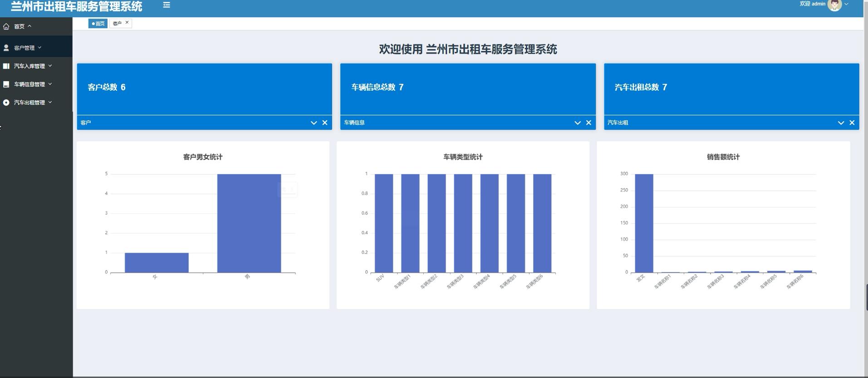Expand the 汽车出租管理 menu chevron

(x=50, y=102)
